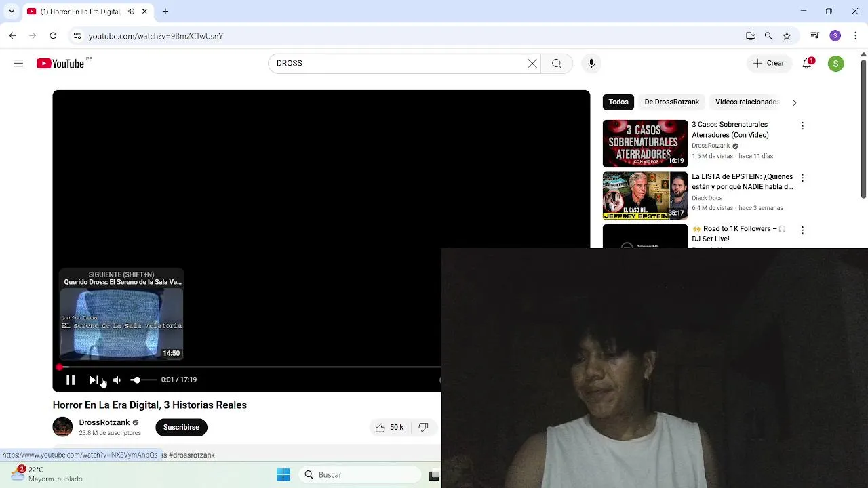Click the next-video preview El sereno thumbnail
Viewport: 868px width, 488px height.
click(121, 324)
